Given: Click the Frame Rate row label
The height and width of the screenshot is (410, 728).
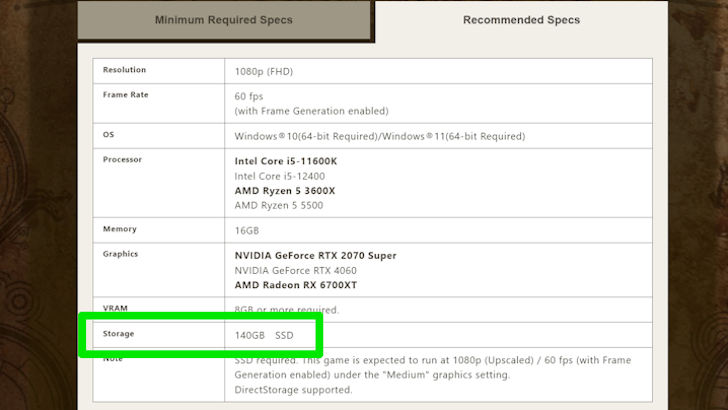Looking at the screenshot, I should 126,95.
